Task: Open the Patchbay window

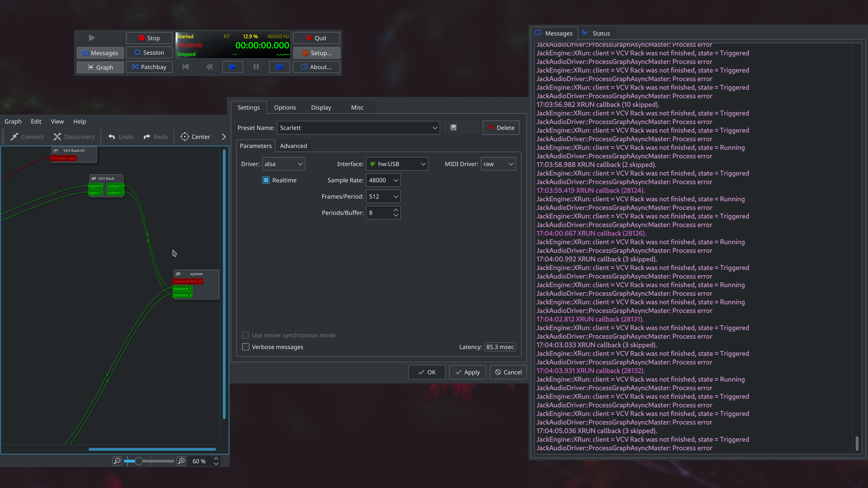Action: 149,67
